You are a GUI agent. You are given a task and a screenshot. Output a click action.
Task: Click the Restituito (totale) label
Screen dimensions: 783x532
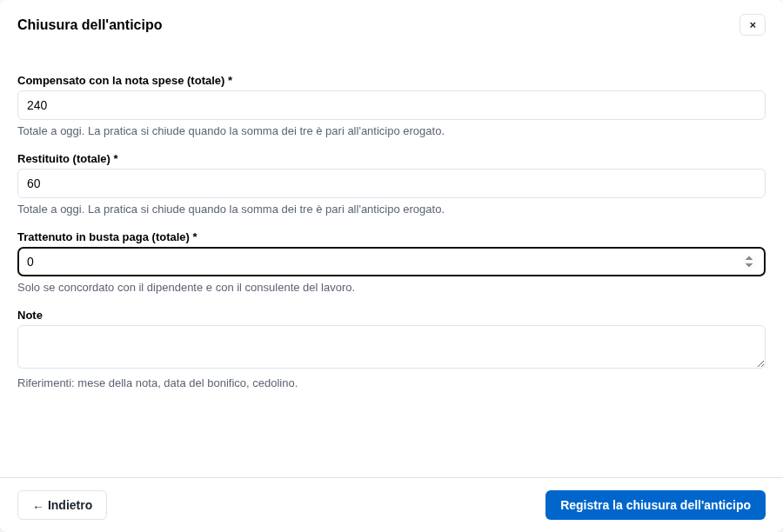click(67, 159)
